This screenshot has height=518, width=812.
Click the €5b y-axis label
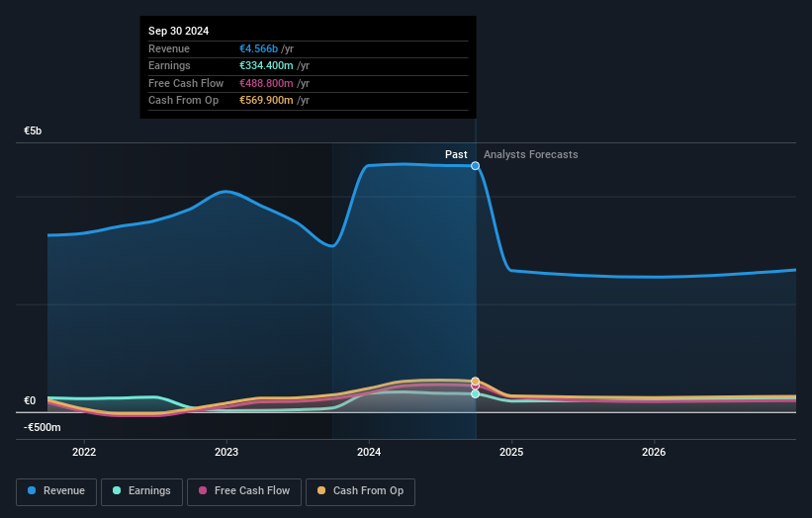coord(33,130)
